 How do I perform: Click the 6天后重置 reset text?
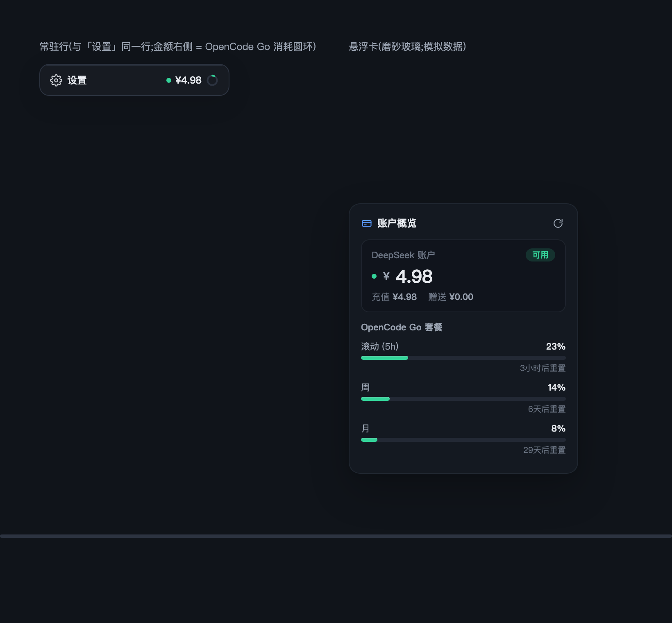[x=547, y=409]
